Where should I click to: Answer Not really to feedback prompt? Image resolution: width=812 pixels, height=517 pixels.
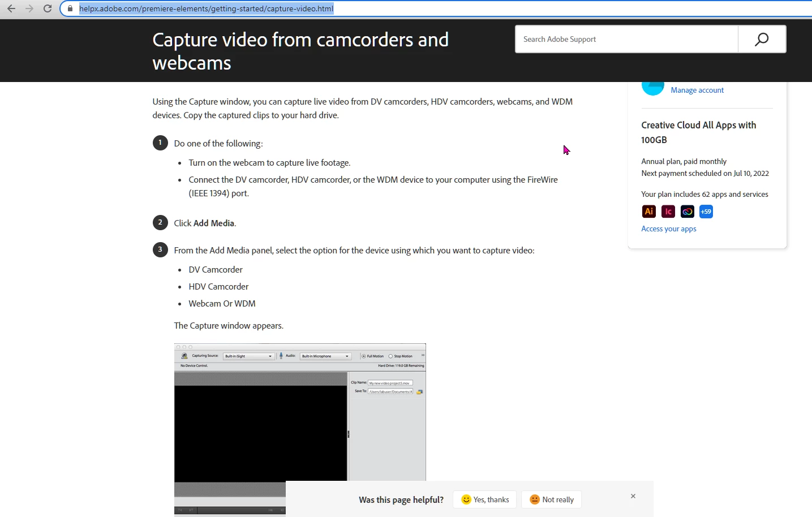(552, 499)
